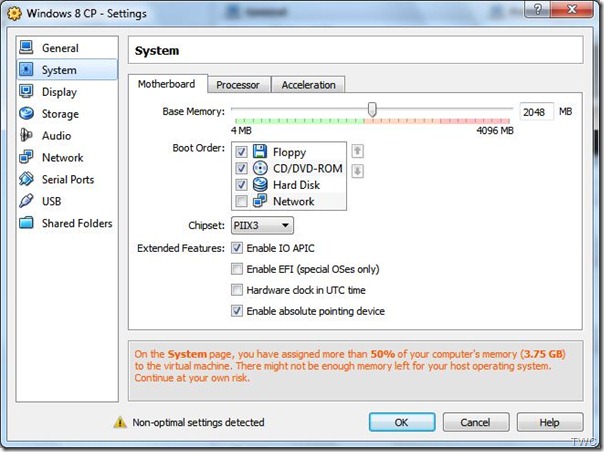
Task: Uncheck CD/DVD-ROM in boot order
Action: (x=242, y=168)
